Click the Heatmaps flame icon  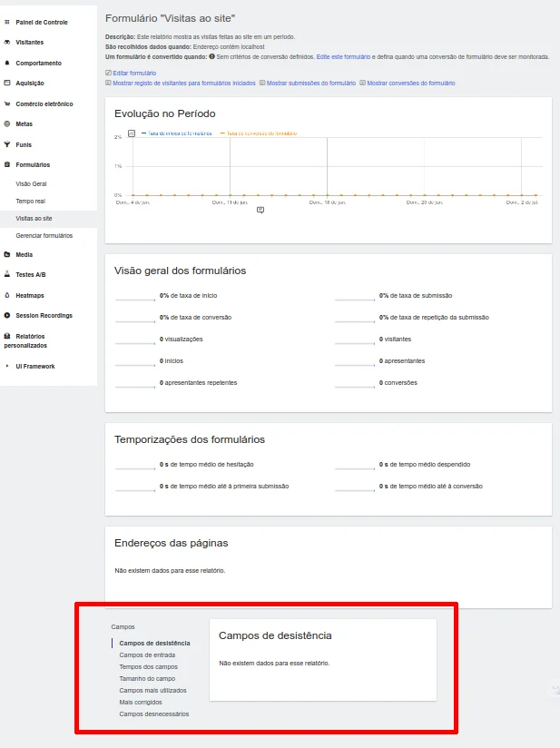click(x=7, y=296)
